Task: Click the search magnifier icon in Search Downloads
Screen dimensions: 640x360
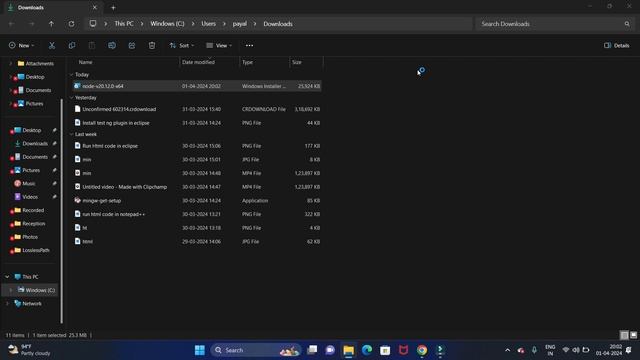Action: click(x=627, y=24)
